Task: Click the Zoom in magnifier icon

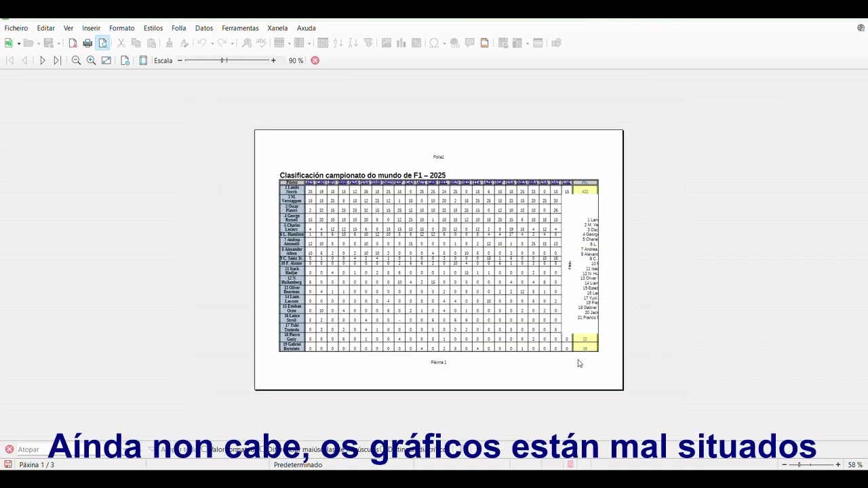Action: 91,61
